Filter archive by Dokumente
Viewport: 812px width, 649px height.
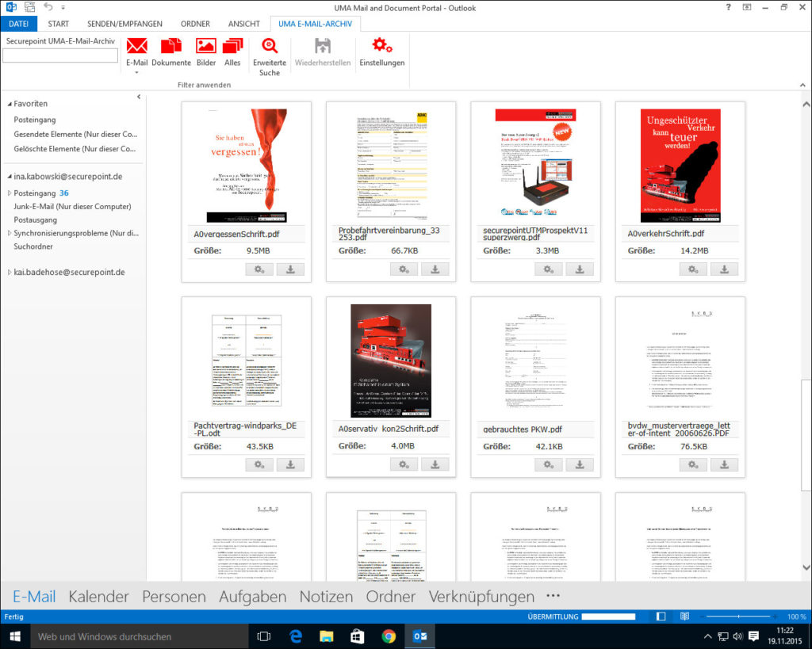click(171, 46)
